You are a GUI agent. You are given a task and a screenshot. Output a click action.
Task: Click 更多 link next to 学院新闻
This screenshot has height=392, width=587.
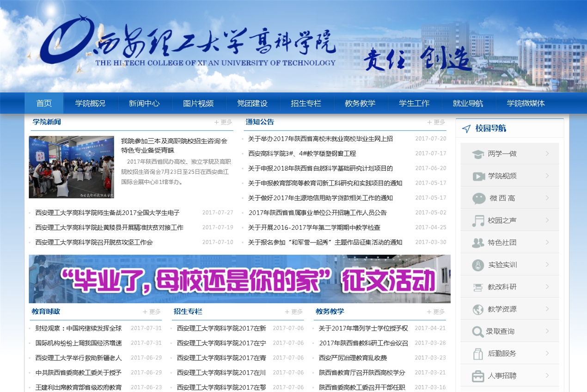(223, 122)
